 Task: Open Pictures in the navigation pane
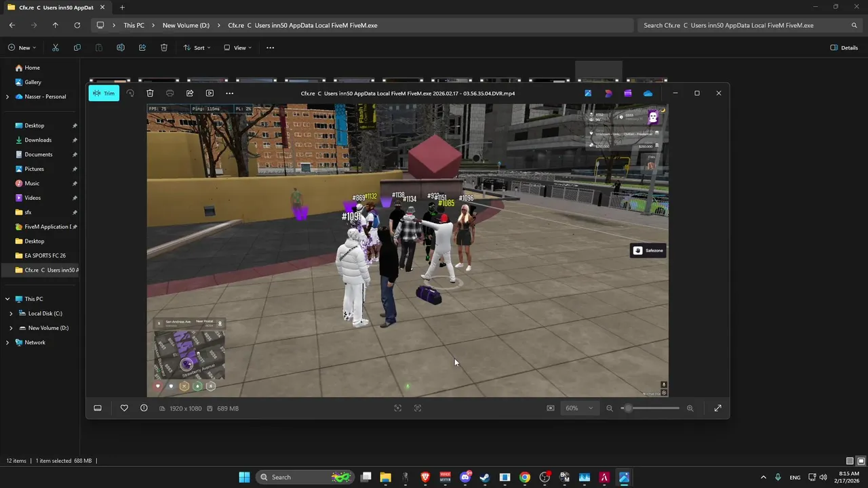point(34,169)
